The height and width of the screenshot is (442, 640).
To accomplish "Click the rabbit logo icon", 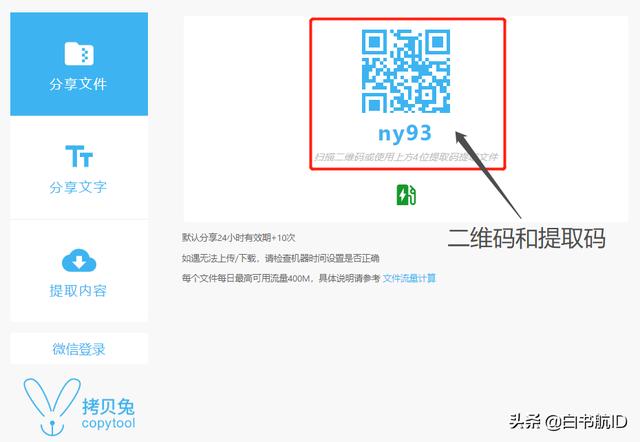I will pos(52,407).
